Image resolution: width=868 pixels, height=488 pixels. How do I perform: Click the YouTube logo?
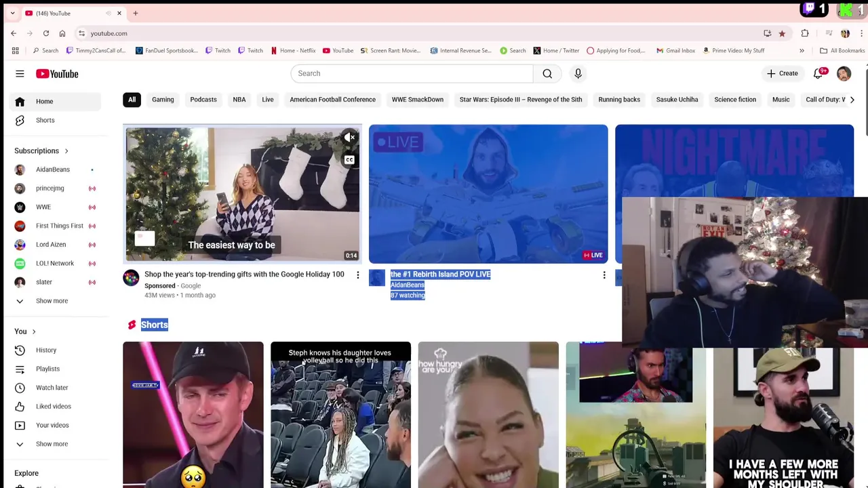tap(57, 74)
